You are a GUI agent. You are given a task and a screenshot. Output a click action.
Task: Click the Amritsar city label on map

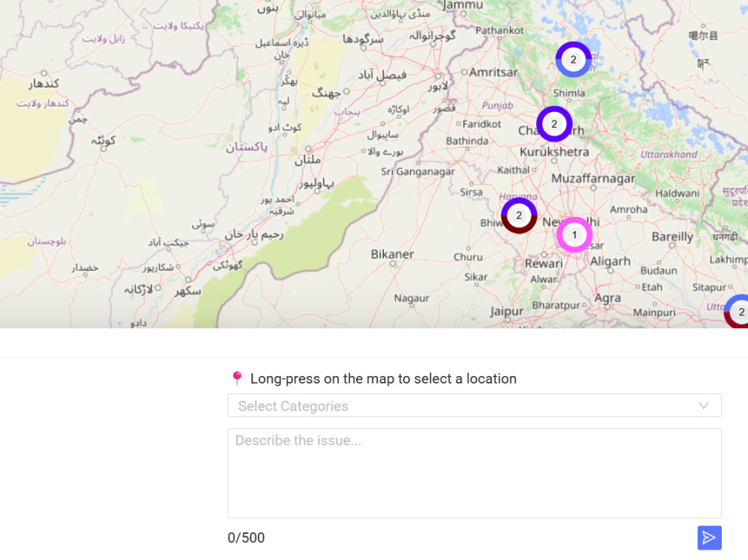pyautogui.click(x=493, y=72)
